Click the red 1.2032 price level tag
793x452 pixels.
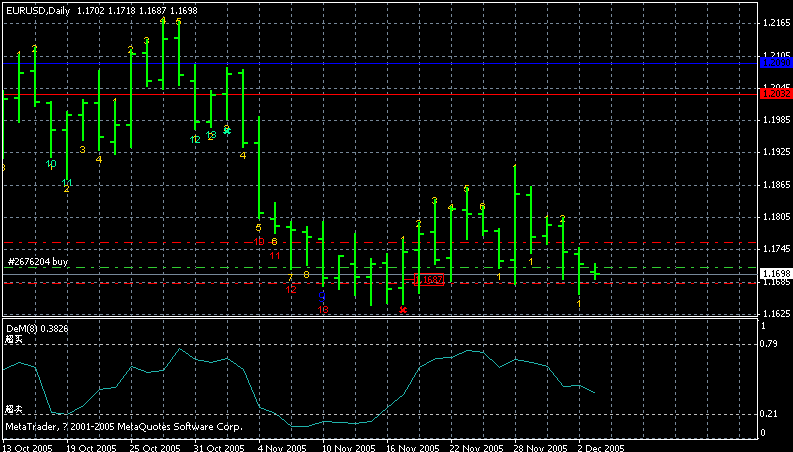(776, 94)
